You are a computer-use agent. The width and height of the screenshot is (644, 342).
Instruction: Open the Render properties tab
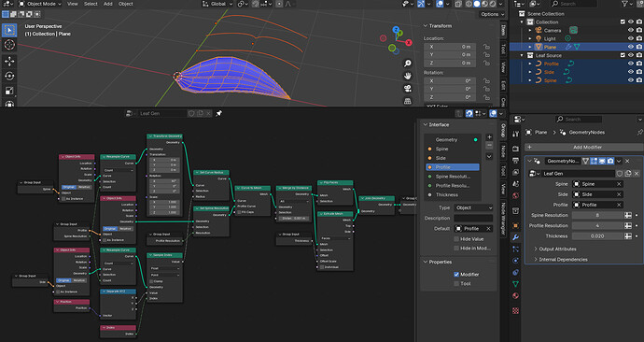tap(515, 149)
